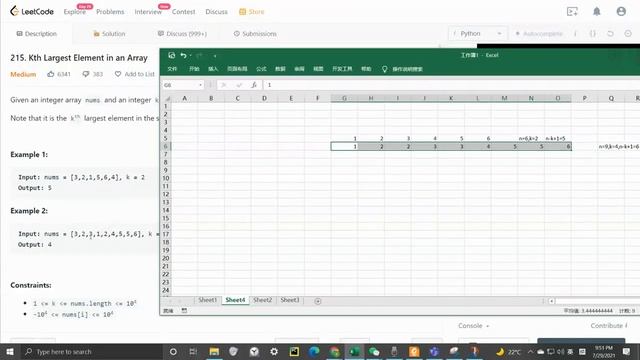
Task: Open the Python language dropdown
Action: (x=478, y=33)
